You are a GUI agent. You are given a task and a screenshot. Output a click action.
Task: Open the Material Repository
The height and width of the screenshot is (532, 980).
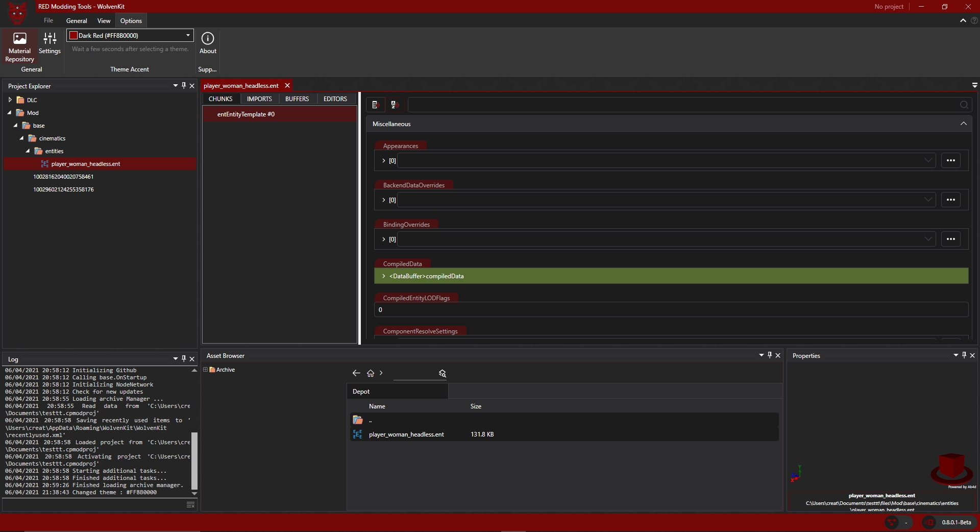19,46
